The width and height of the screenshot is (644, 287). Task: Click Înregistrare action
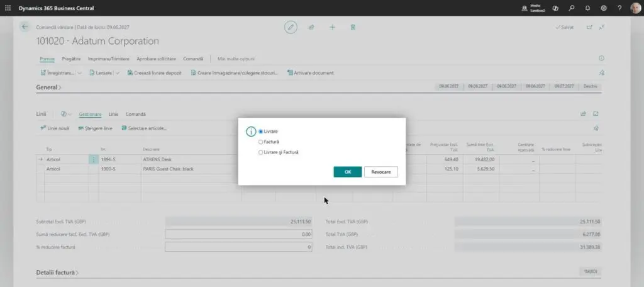tap(57, 73)
